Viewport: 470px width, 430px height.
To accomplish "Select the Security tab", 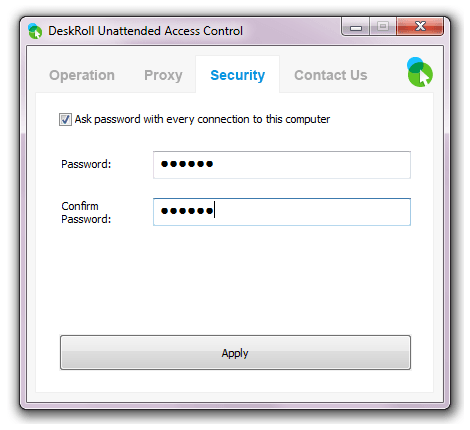I will coord(238,75).
